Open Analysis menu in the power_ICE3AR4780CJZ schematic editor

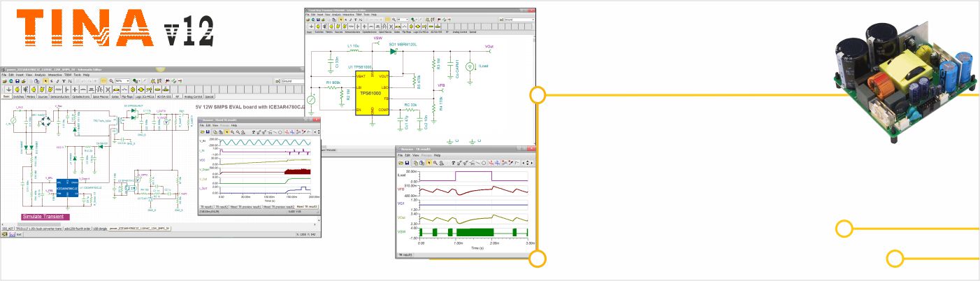[x=40, y=75]
